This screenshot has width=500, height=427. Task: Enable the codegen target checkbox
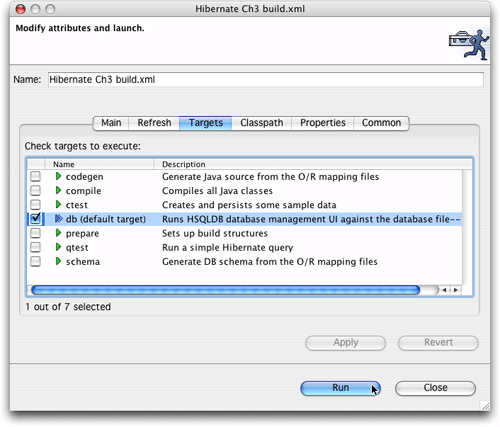pyautogui.click(x=35, y=176)
